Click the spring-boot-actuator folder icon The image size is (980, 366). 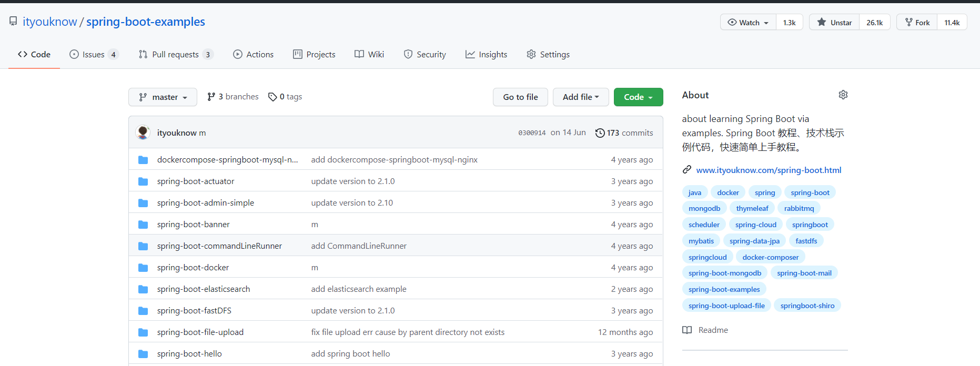pyautogui.click(x=143, y=181)
